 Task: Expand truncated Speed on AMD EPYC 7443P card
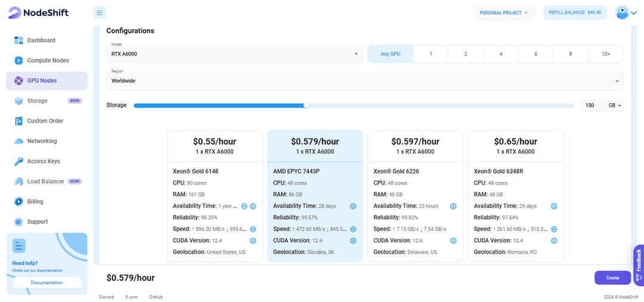tap(353, 229)
